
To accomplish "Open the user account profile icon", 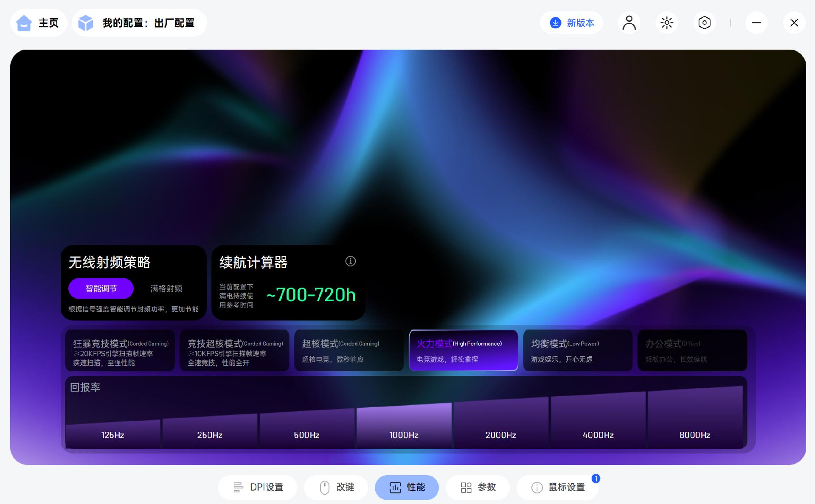I will point(629,23).
